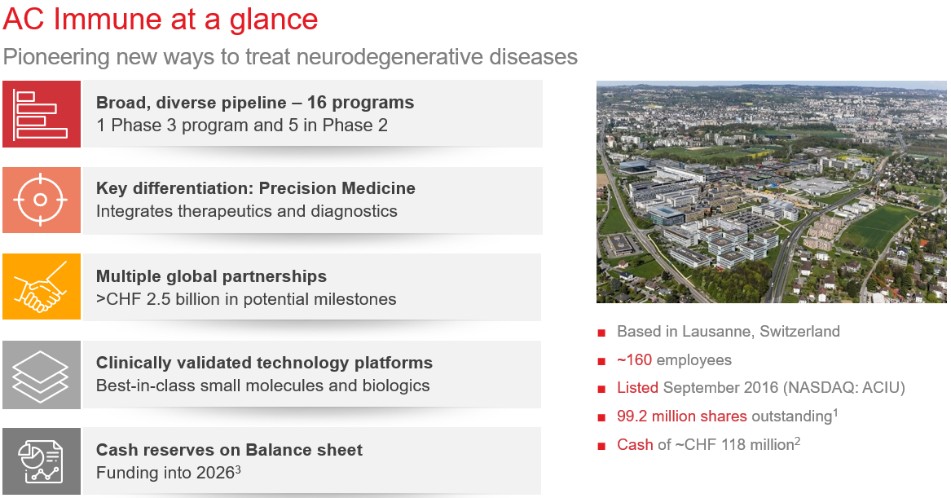This screenshot has width=951, height=498.
Task: Click the 'Multiple global partnerships' heading
Action: [x=211, y=276]
